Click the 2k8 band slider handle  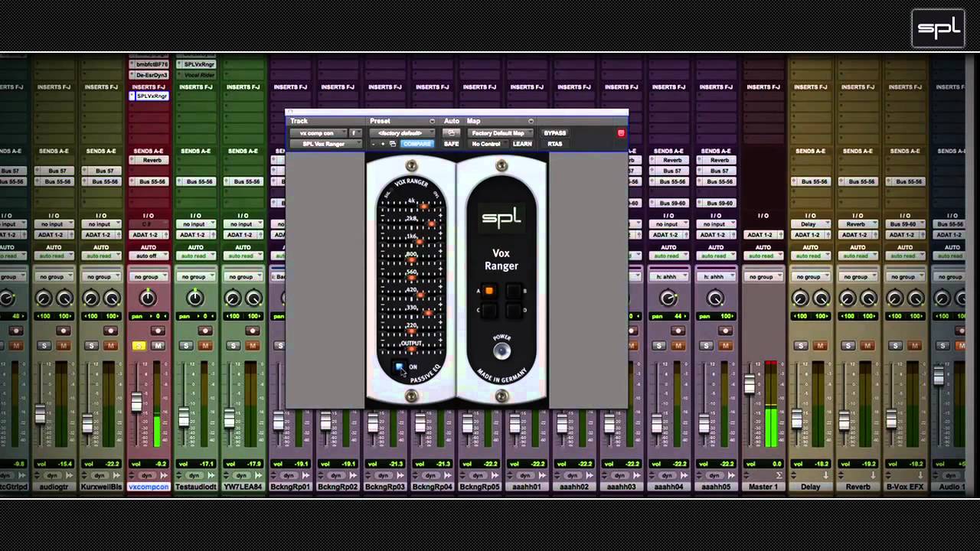tap(432, 223)
